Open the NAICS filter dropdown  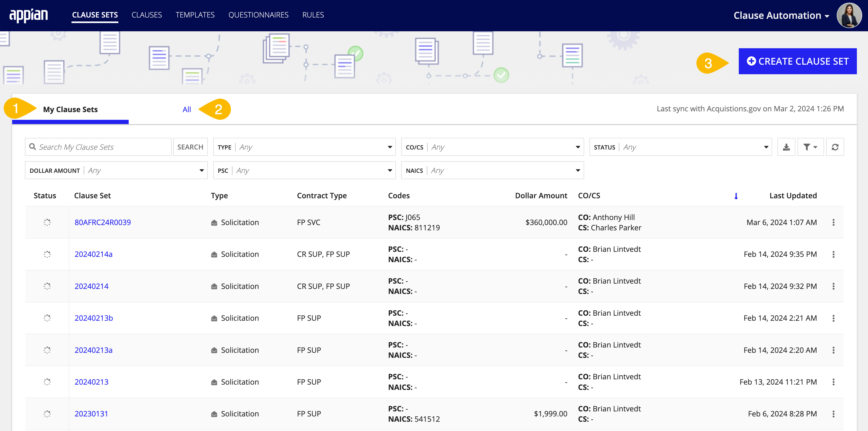pyautogui.click(x=492, y=170)
